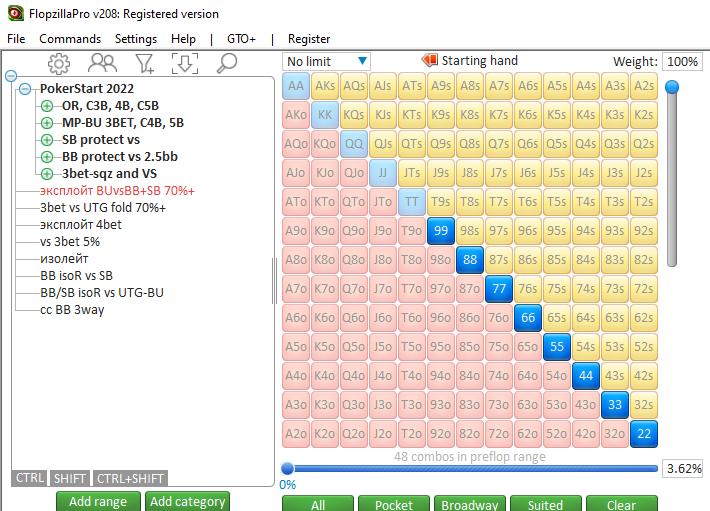This screenshot has width=710, height=511.
Task: Expand the MP-BU 3BET, C4B, 5B category
Action: pos(47,123)
